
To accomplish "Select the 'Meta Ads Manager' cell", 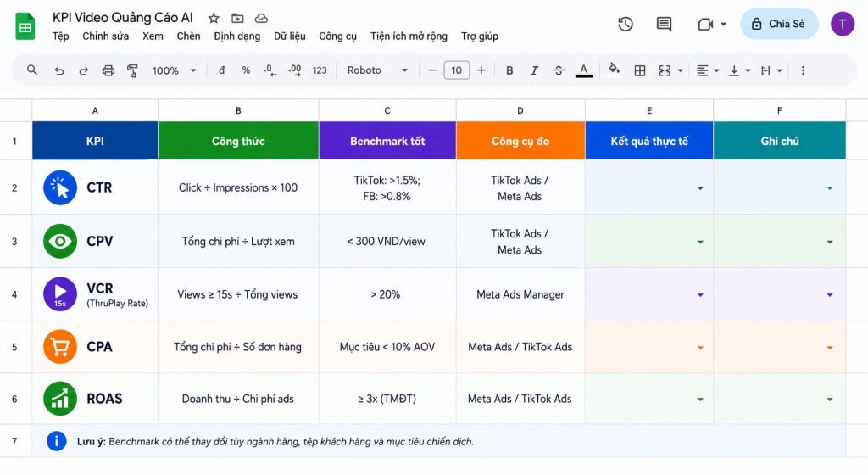I will tap(520, 294).
